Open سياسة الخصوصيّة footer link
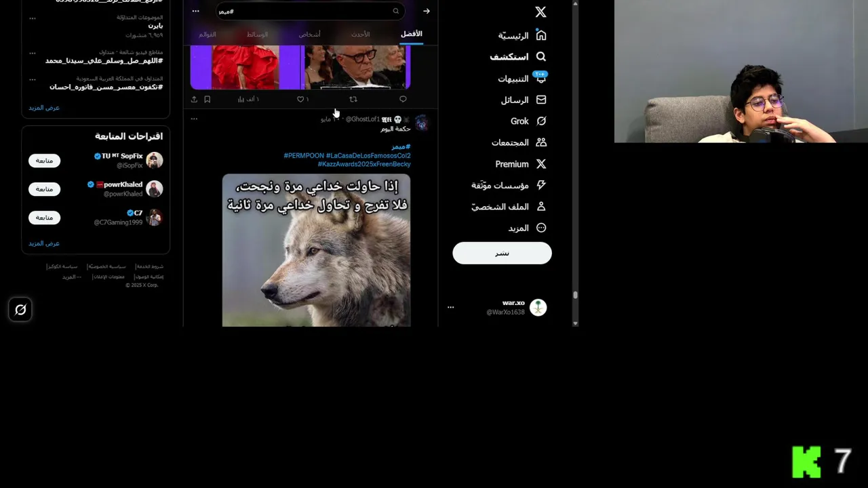868x488 pixels. [x=106, y=266]
